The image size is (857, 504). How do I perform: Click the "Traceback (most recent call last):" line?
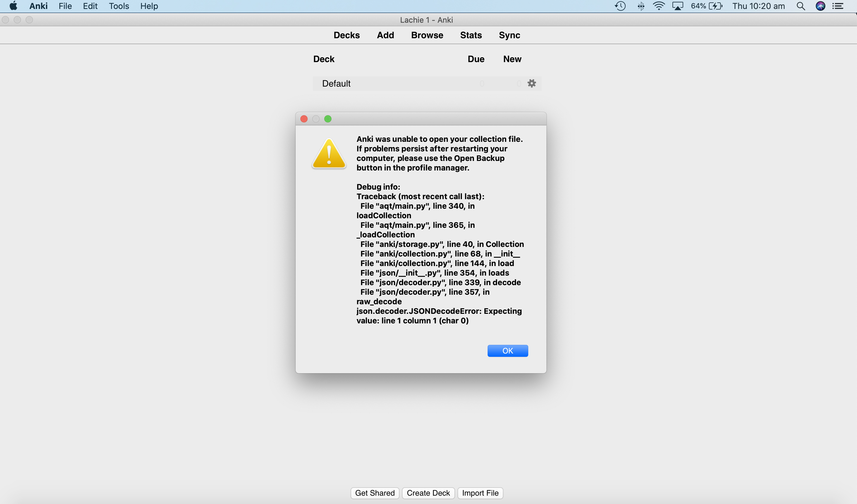click(x=420, y=196)
